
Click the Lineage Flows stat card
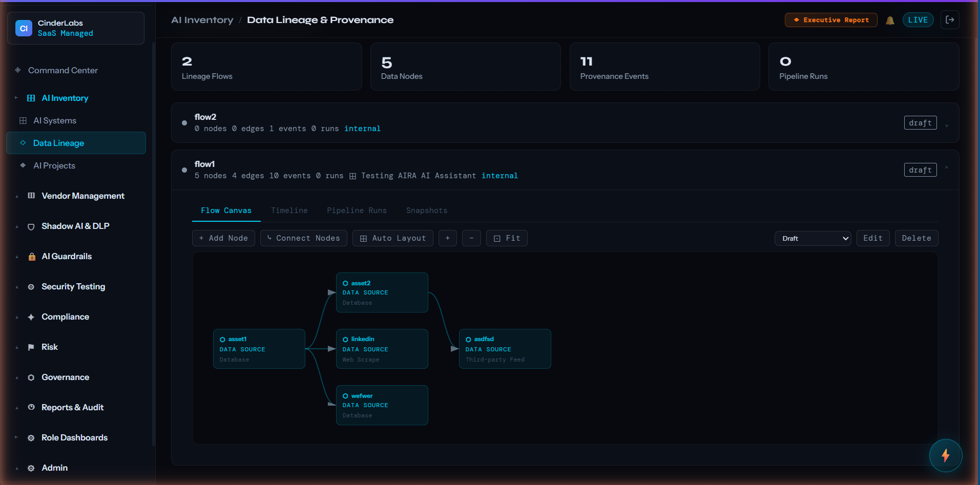[266, 67]
